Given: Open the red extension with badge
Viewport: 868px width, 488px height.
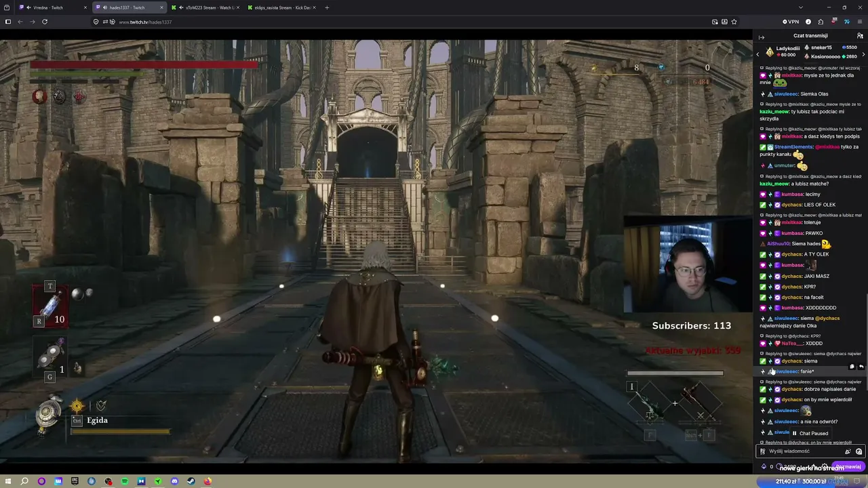Looking at the screenshot, I should 834,22.
